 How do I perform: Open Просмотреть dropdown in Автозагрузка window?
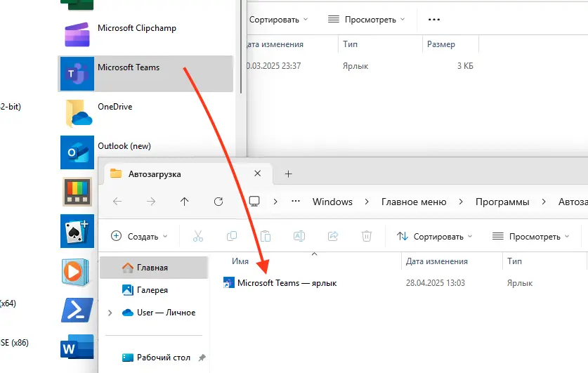click(530, 236)
